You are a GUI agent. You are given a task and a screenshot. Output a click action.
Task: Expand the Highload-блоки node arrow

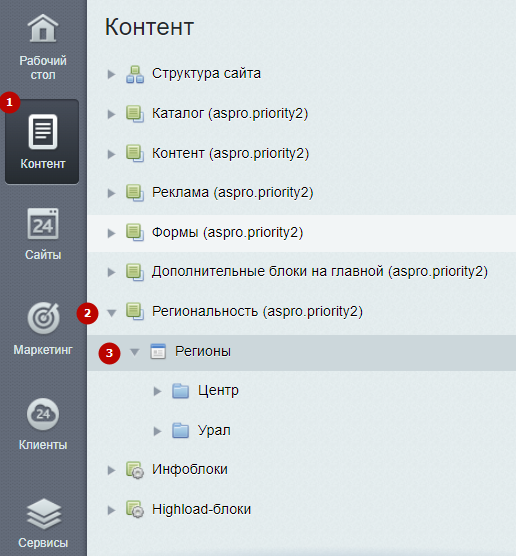(111, 510)
